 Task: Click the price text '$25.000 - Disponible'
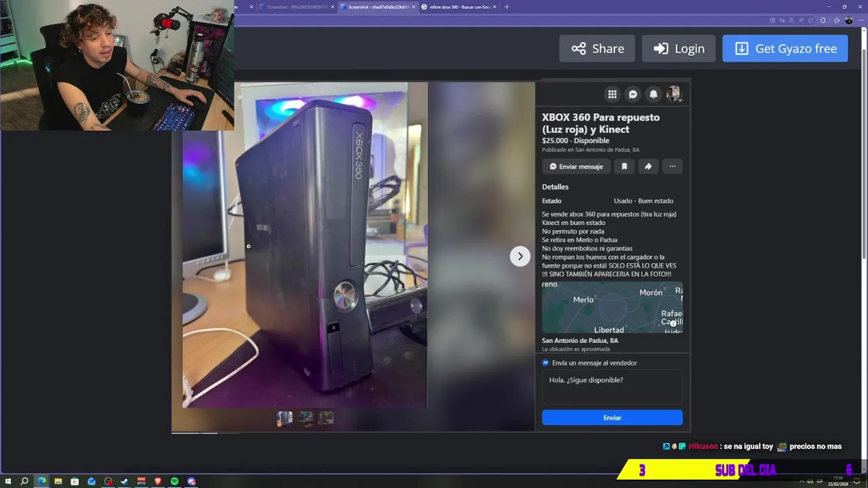[576, 141]
